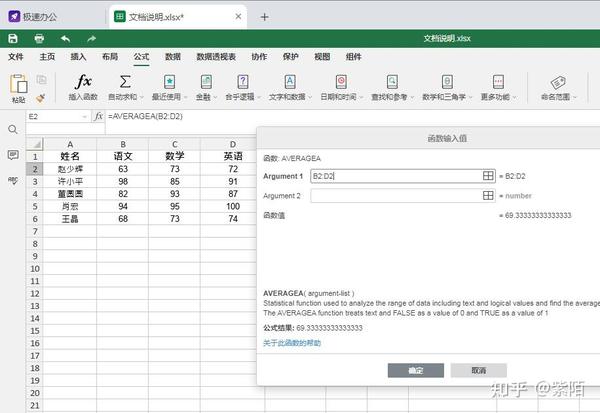
Task: Expand the 金融 dropdown arrow
Action: pyautogui.click(x=215, y=98)
